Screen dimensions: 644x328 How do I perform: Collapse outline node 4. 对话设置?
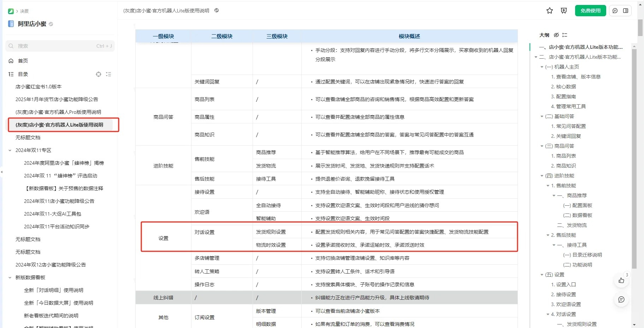[x=548, y=314]
